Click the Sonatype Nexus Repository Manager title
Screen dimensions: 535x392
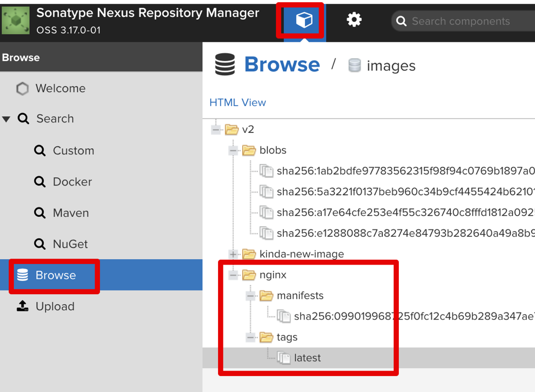148,13
